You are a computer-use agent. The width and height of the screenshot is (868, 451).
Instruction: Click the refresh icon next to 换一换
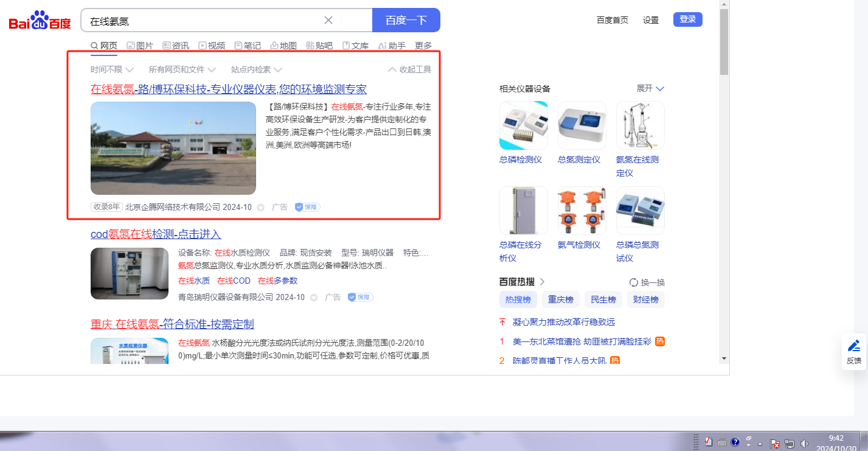(x=633, y=282)
